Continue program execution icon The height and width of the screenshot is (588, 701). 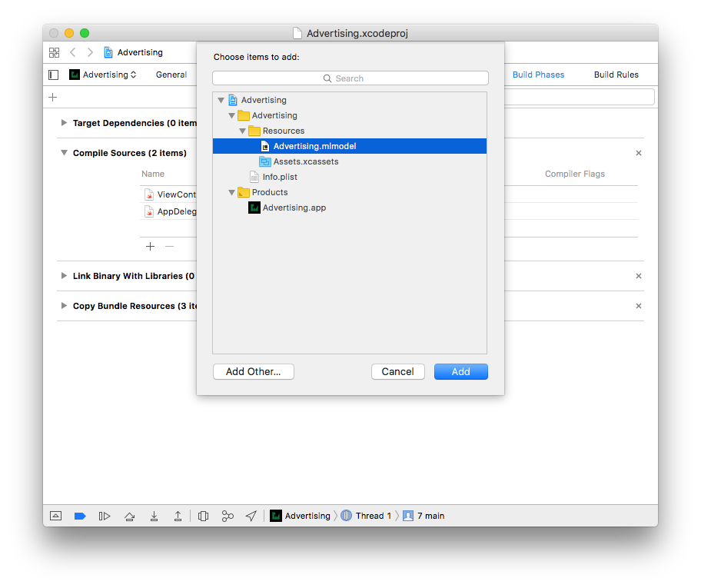(105, 516)
